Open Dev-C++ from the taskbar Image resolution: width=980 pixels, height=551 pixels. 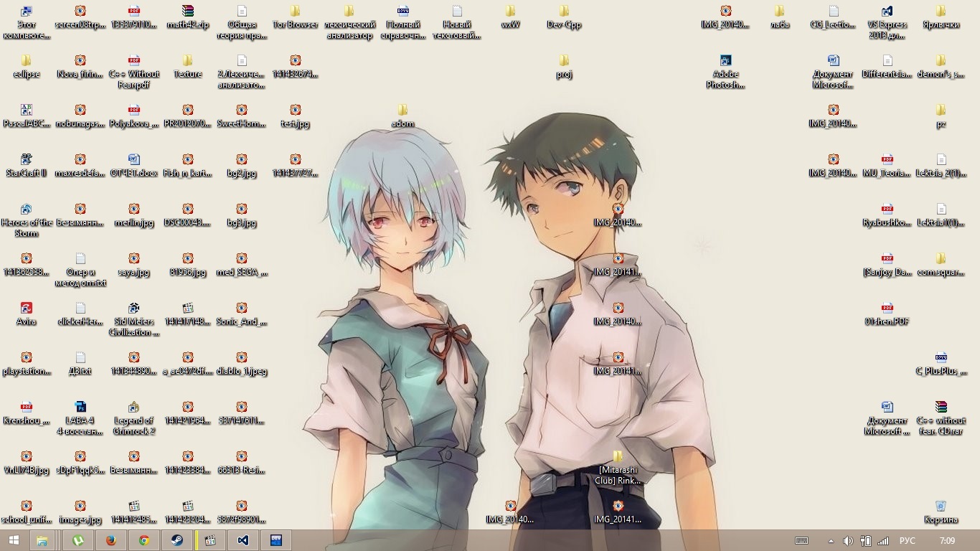coord(275,540)
